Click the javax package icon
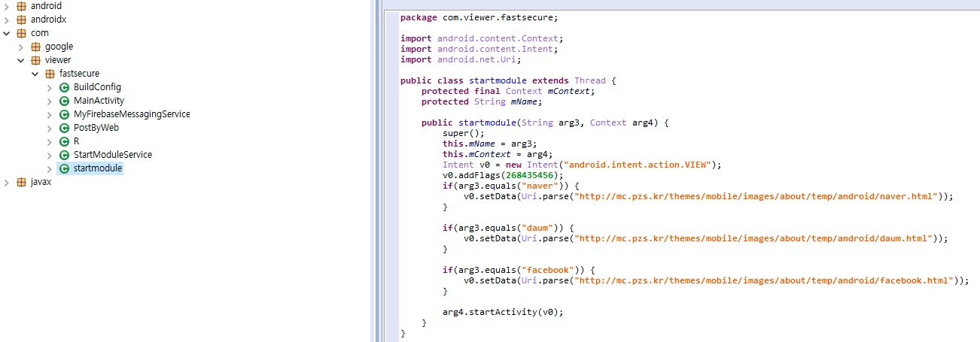 pos(20,182)
